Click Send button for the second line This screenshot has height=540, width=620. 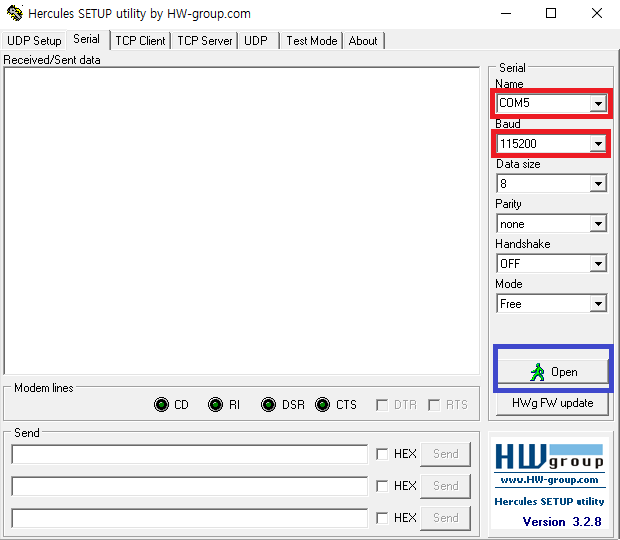click(x=446, y=486)
